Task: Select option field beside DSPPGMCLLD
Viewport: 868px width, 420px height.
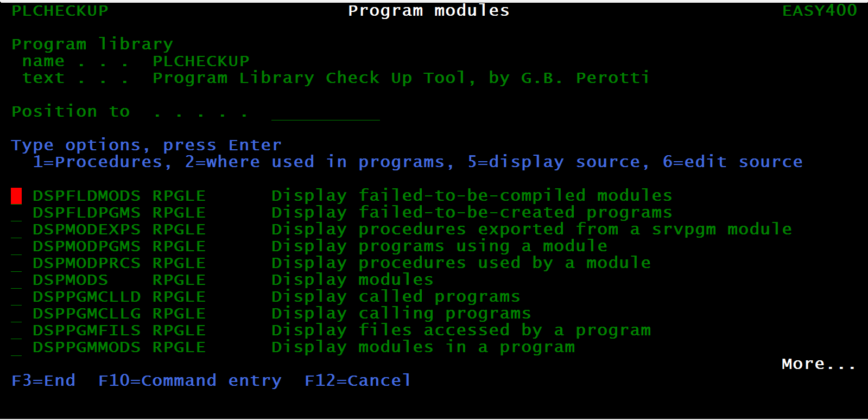Action: [x=16, y=297]
